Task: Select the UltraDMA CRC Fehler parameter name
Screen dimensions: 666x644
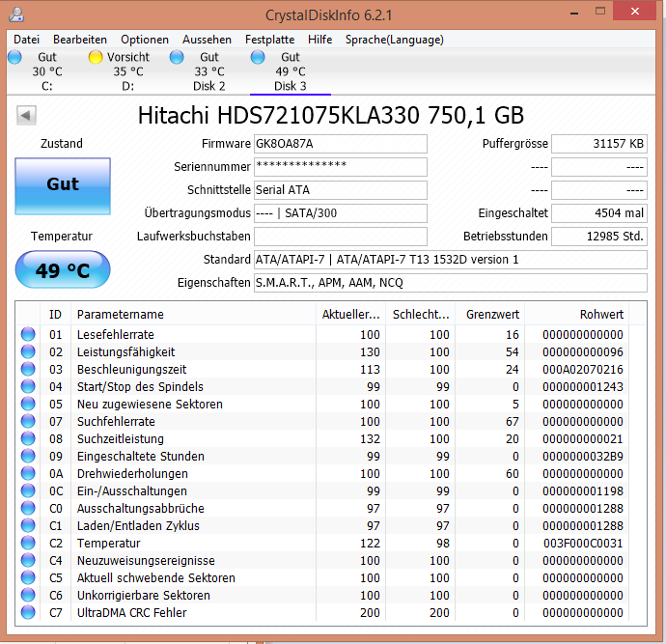Action: pyautogui.click(x=131, y=612)
